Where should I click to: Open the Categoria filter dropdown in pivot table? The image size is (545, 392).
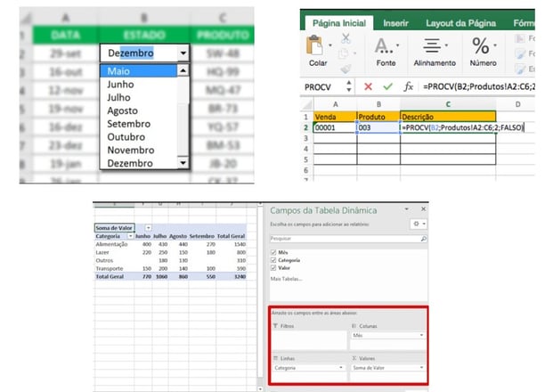tap(130, 236)
